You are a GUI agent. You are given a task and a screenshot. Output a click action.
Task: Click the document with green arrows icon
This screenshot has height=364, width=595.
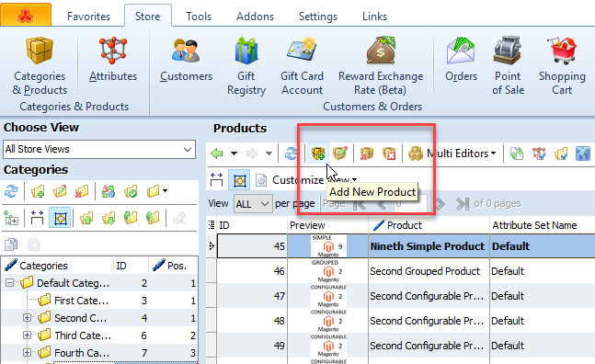[x=517, y=154]
